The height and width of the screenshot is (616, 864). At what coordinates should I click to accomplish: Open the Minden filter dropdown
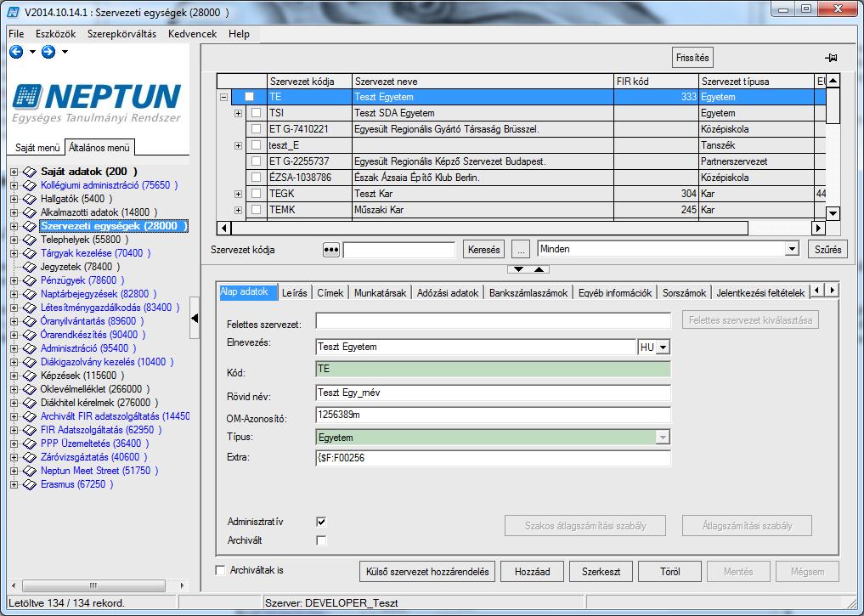(792, 249)
